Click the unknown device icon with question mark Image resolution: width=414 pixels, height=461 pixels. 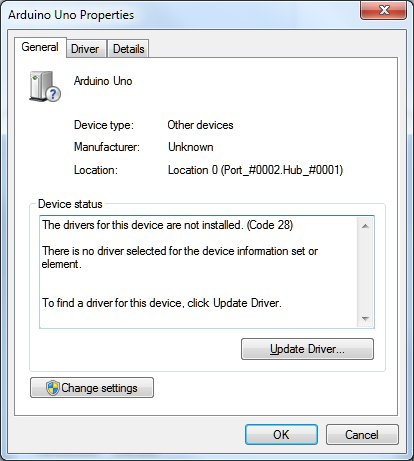(x=45, y=86)
